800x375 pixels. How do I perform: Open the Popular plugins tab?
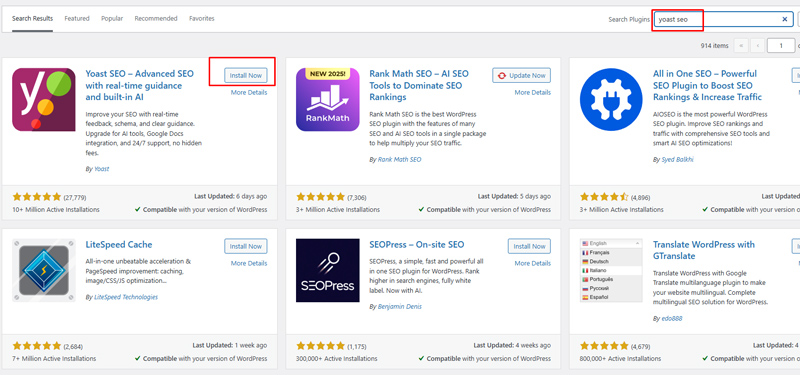point(112,19)
